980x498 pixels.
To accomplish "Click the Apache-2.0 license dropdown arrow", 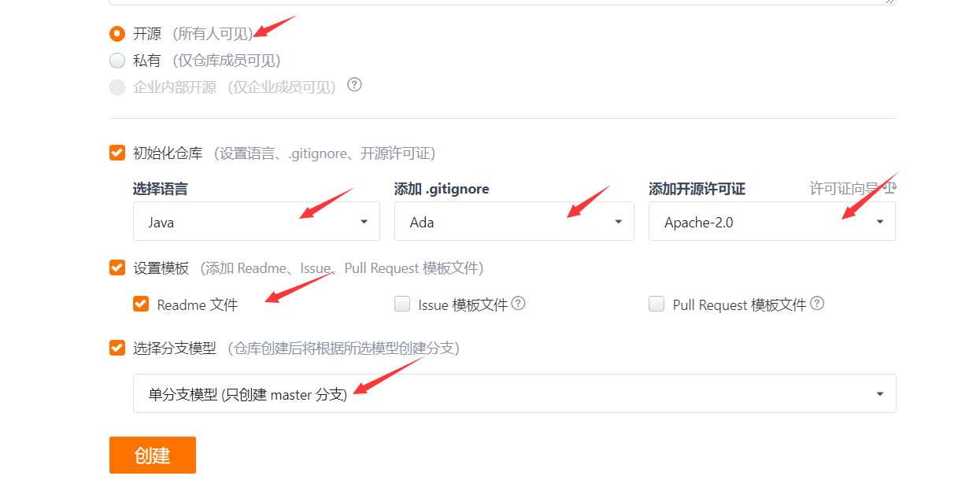I will 879,222.
